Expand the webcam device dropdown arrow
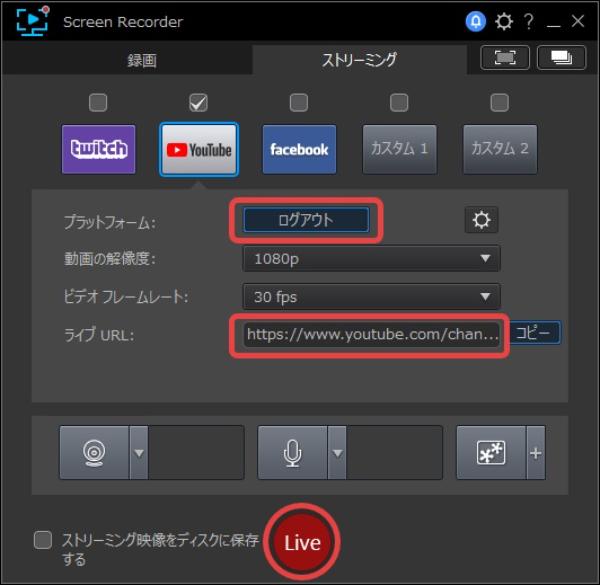The image size is (600, 585). (x=139, y=453)
